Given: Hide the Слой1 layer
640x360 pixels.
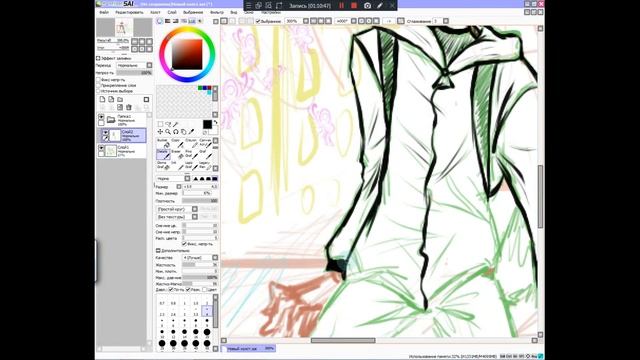Looking at the screenshot, I should point(101,148).
